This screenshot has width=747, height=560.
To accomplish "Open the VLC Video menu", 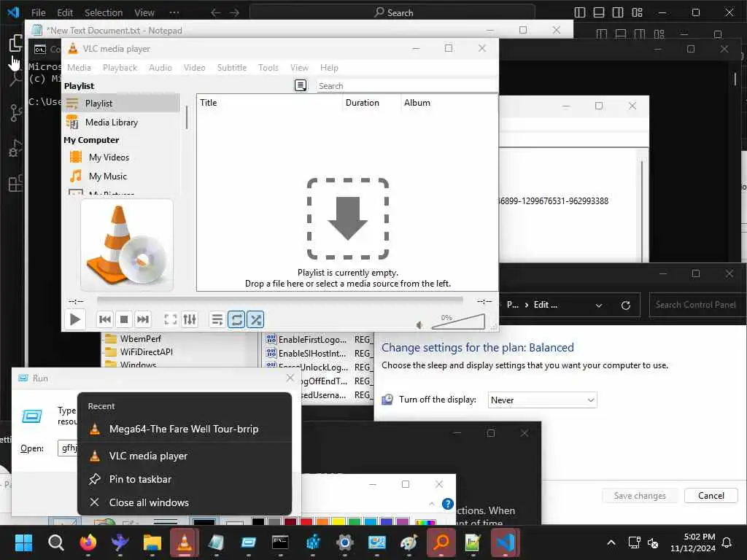I will click(x=194, y=68).
